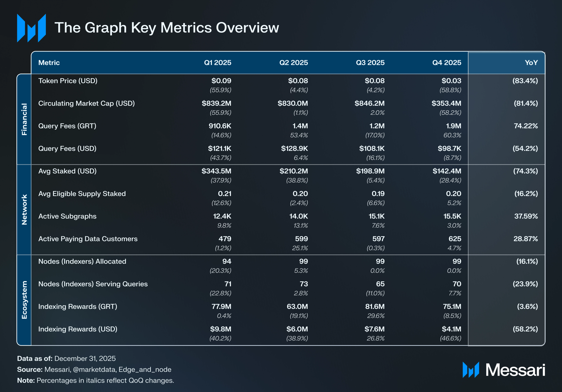This screenshot has height=392, width=562.
Task: Click the 74.22% YoY value
Action: (526, 126)
